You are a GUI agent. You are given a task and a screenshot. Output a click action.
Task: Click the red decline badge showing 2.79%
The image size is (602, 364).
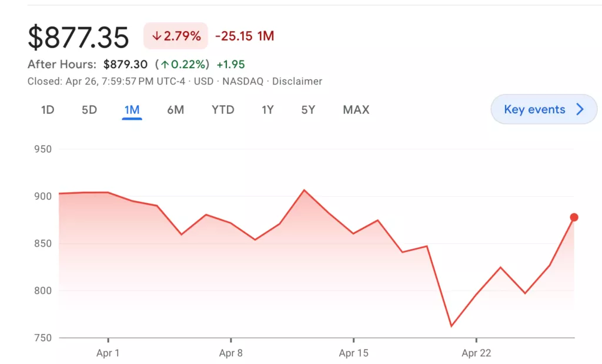175,36
